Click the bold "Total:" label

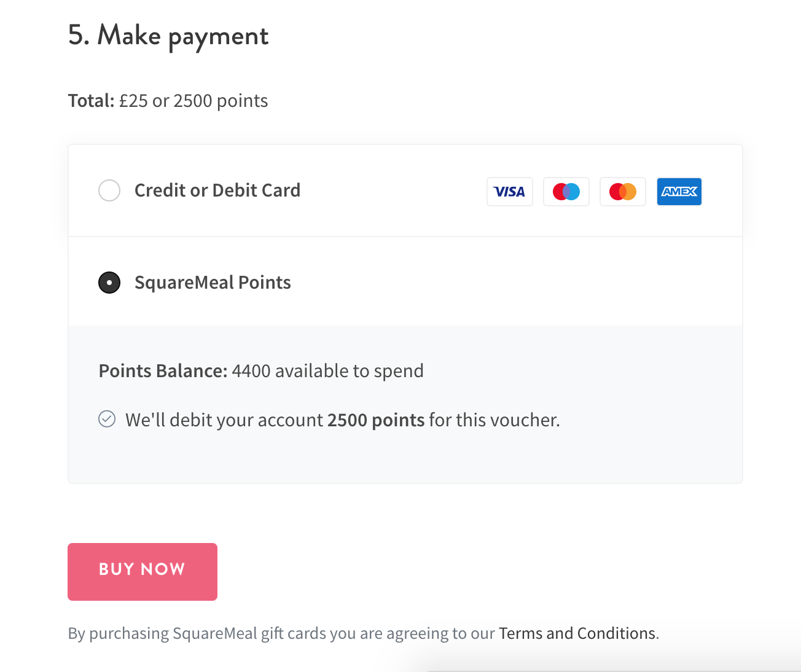point(91,101)
